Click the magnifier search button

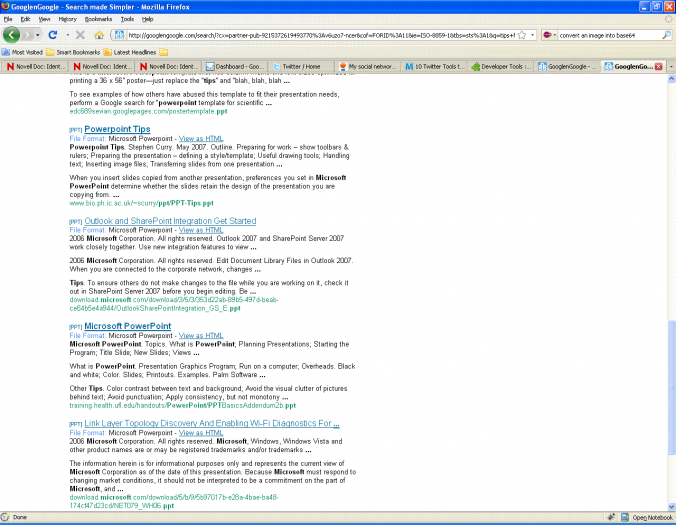coord(667,35)
